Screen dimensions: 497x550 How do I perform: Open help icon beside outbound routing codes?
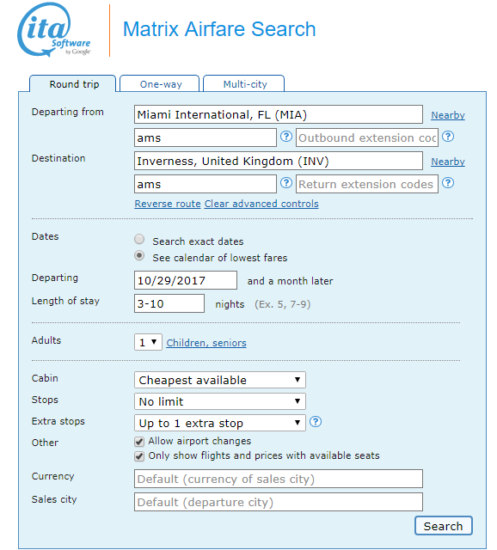click(x=286, y=136)
